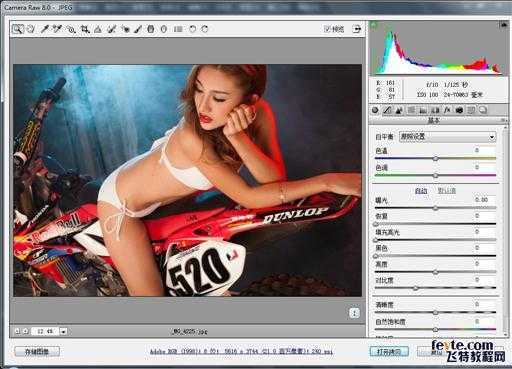
Task: Click the 亮度 brightness slider handle
Action: point(435,272)
